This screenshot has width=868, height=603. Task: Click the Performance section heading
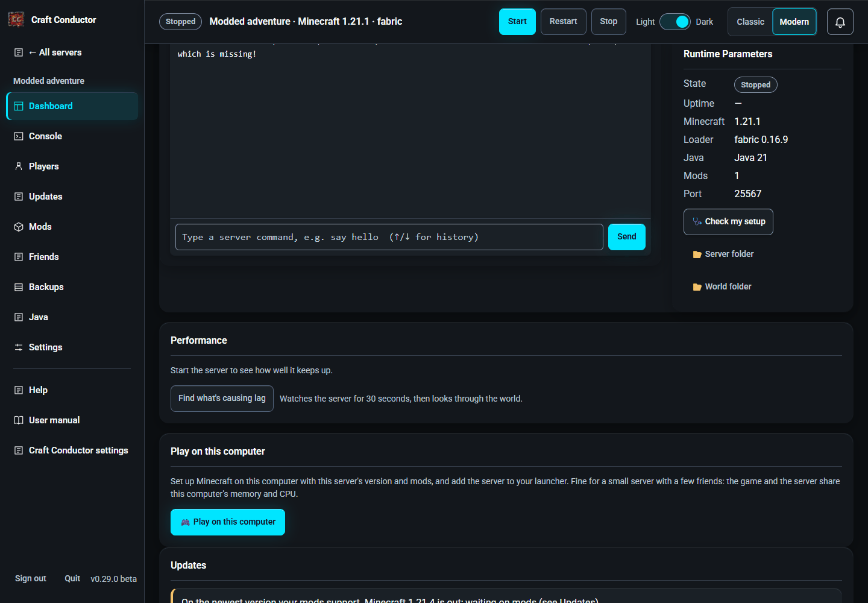click(x=198, y=341)
